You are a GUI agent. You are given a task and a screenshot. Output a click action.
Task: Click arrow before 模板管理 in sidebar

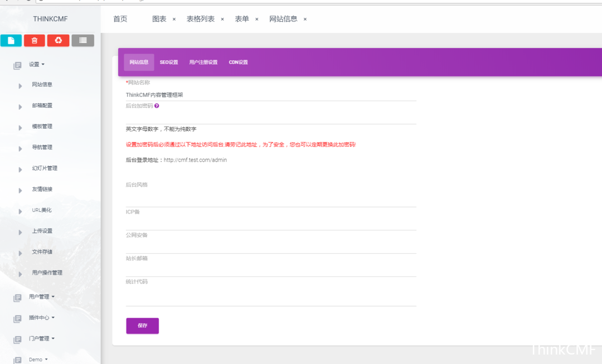pos(21,128)
